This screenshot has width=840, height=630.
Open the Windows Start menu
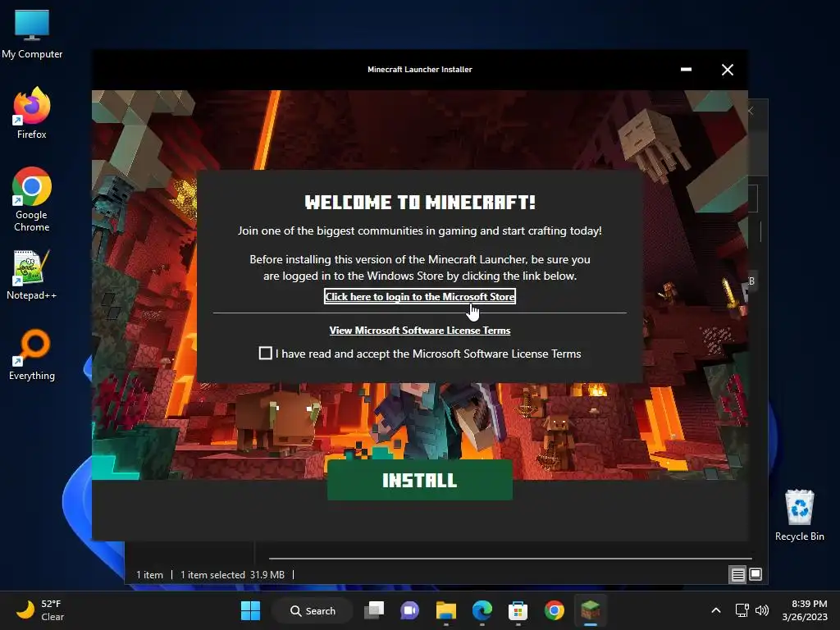250,610
